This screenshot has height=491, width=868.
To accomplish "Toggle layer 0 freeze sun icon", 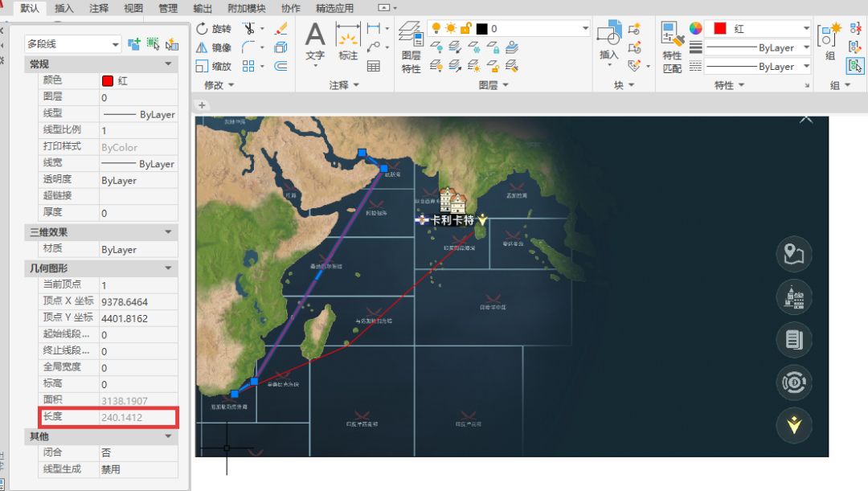I will pos(451,28).
